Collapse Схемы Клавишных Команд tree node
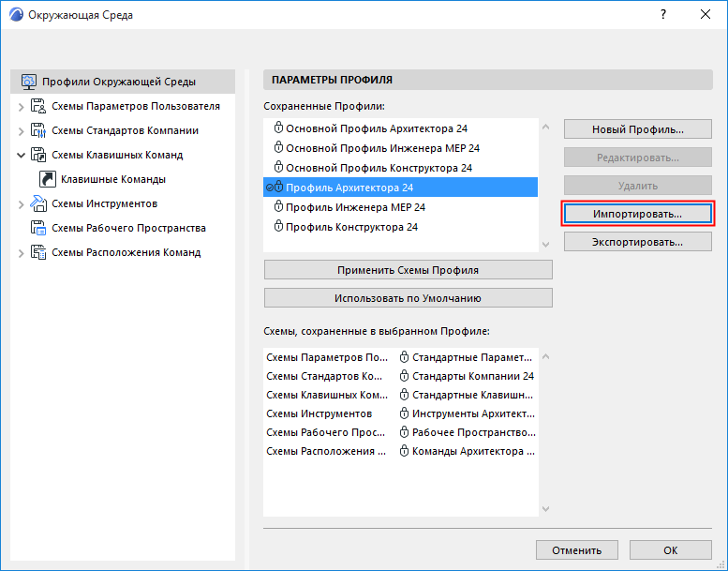This screenshot has width=728, height=571. [21, 156]
